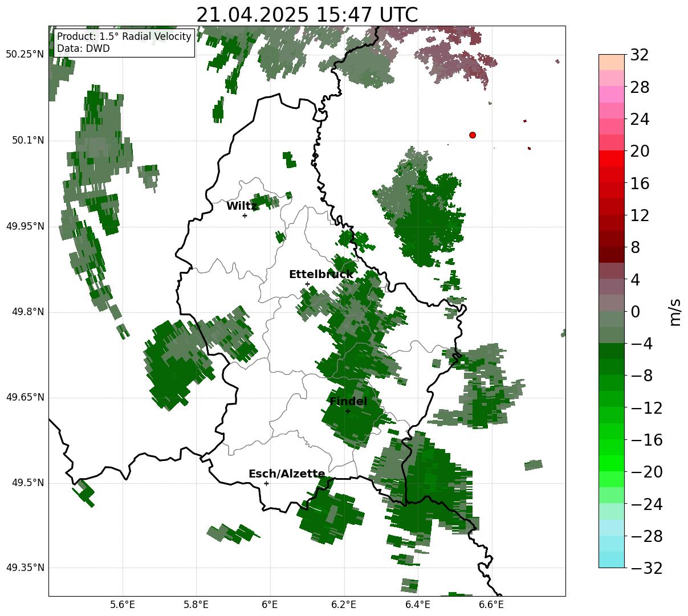Click the 49.5°N latitude tick label
The image size is (688, 616).
[x=28, y=483]
